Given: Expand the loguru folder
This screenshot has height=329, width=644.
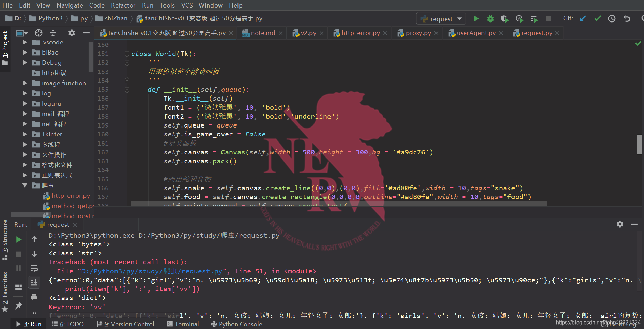Looking at the screenshot, I should tap(25, 104).
